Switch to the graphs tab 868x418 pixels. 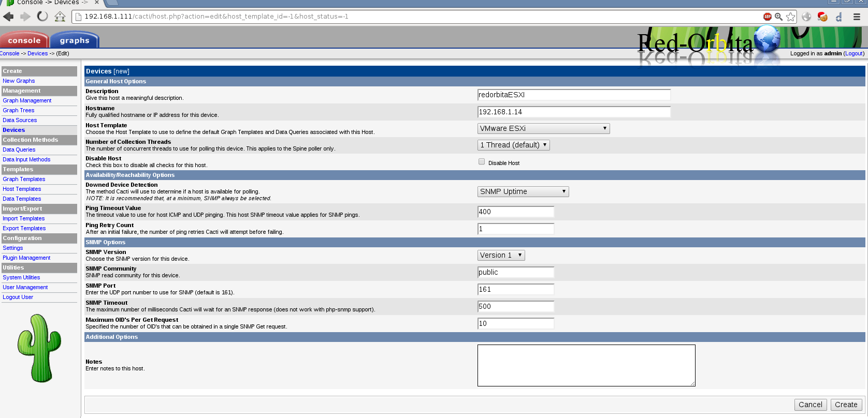[75, 40]
